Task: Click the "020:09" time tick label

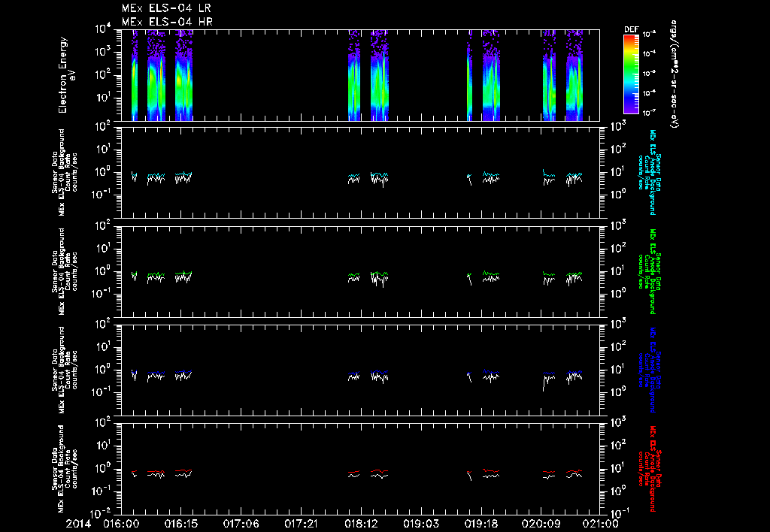Action: (x=541, y=524)
